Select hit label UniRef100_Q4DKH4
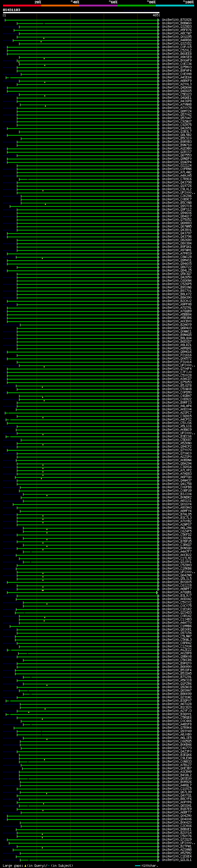The width and height of the screenshot is (197, 868). (x=177, y=88)
